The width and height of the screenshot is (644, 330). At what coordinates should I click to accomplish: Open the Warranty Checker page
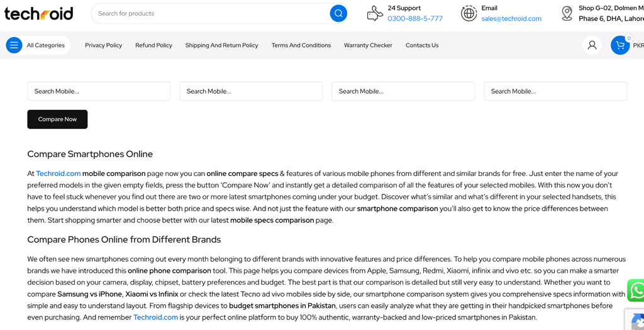click(368, 45)
